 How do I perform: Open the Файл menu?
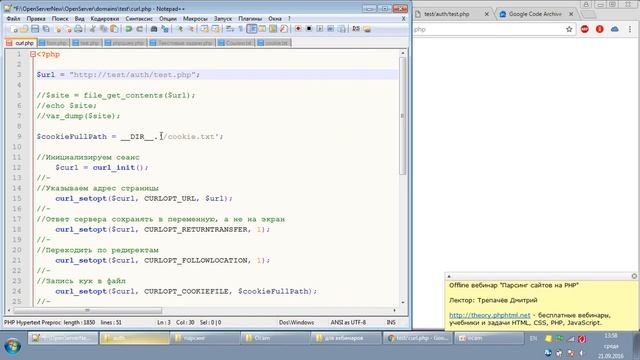(13, 19)
